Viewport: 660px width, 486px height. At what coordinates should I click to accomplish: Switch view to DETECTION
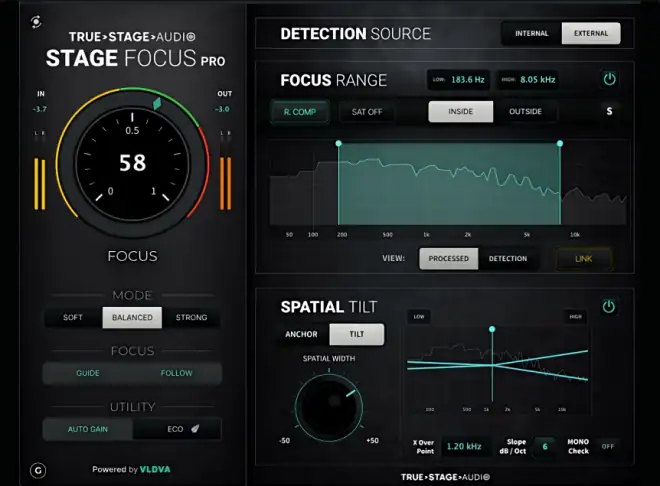508,258
